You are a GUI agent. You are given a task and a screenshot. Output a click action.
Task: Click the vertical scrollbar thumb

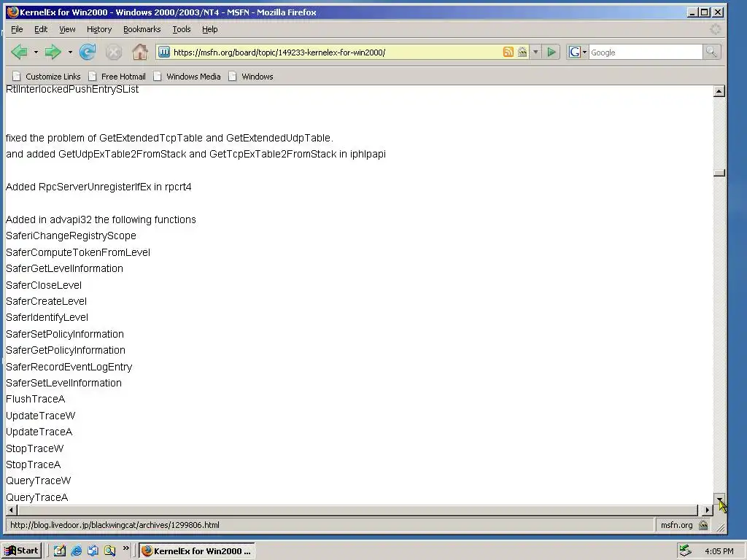tap(719, 172)
